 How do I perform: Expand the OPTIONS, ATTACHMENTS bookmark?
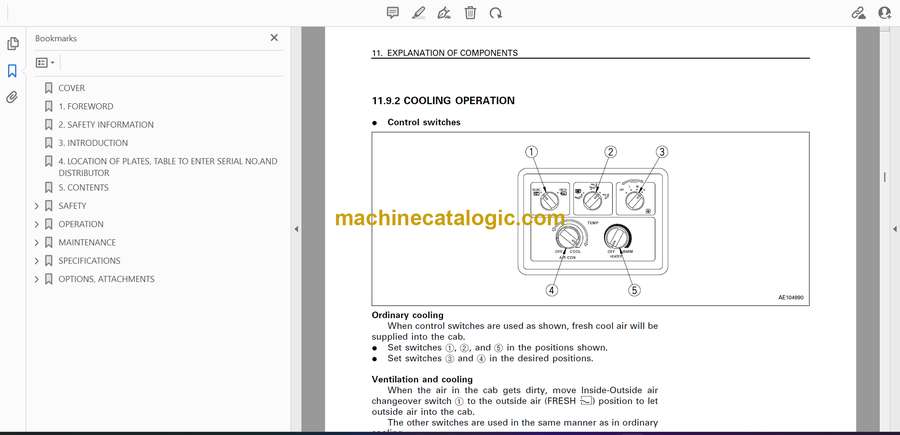(x=37, y=279)
